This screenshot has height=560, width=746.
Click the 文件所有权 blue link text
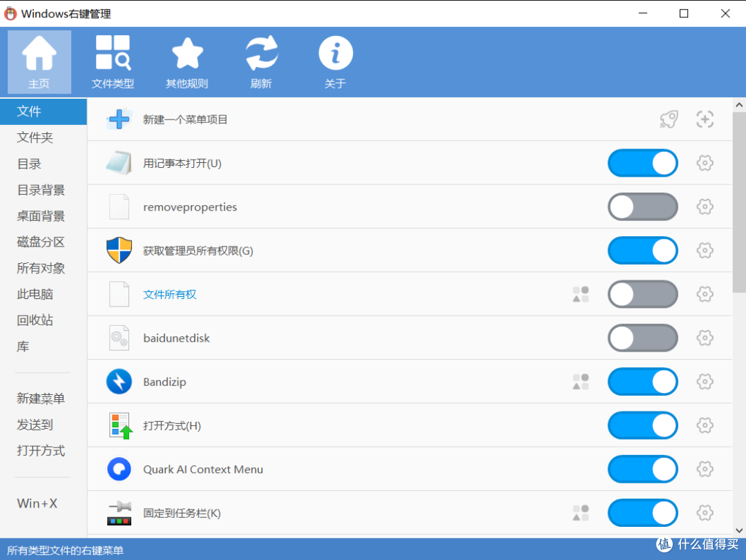pyautogui.click(x=170, y=295)
